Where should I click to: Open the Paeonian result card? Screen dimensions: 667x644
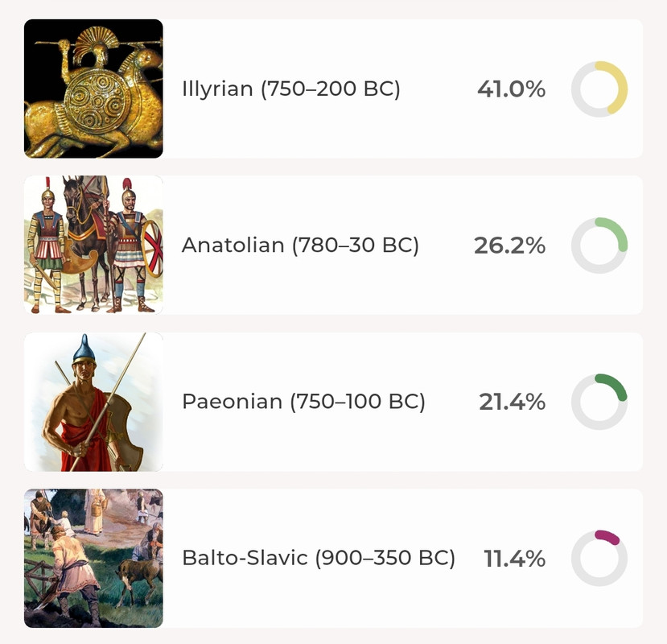point(333,402)
